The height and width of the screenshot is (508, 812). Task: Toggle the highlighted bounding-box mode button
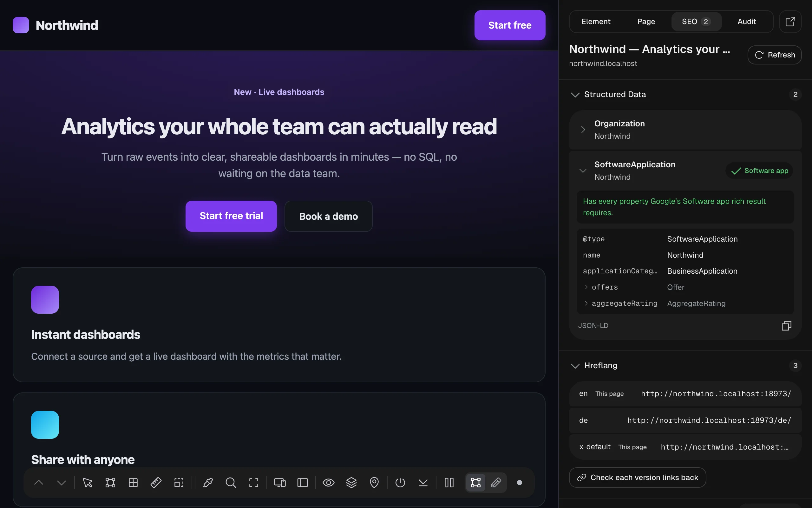click(x=476, y=483)
